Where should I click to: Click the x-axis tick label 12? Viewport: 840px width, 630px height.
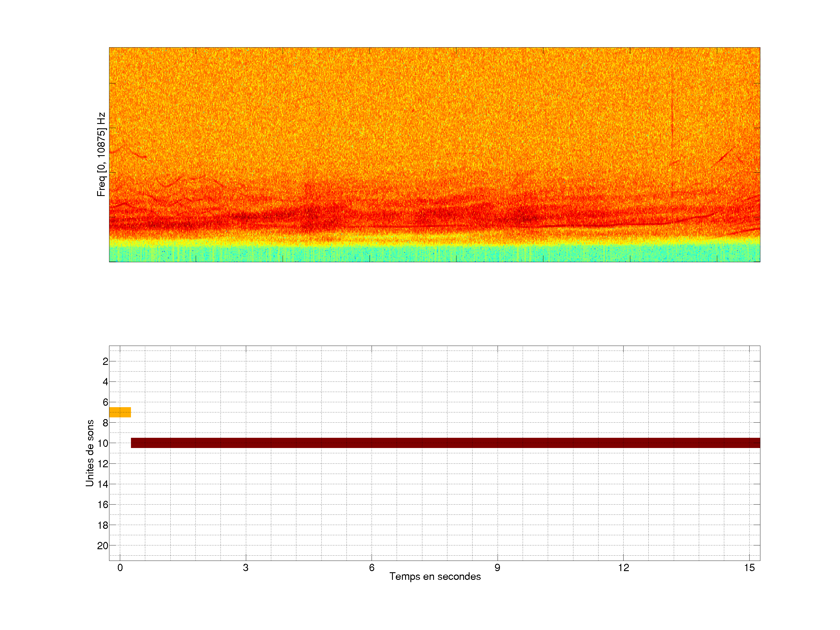(623, 568)
